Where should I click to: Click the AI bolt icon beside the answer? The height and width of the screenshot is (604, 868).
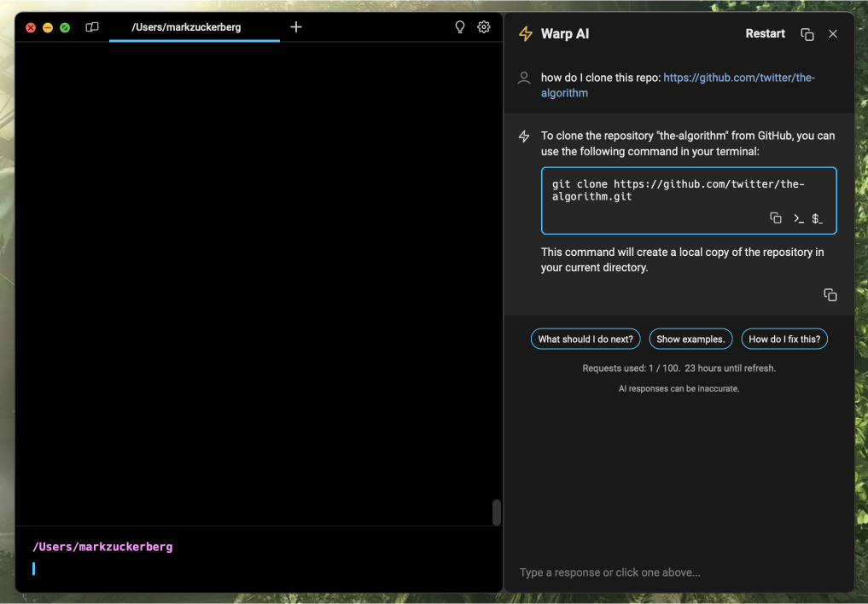(x=524, y=136)
